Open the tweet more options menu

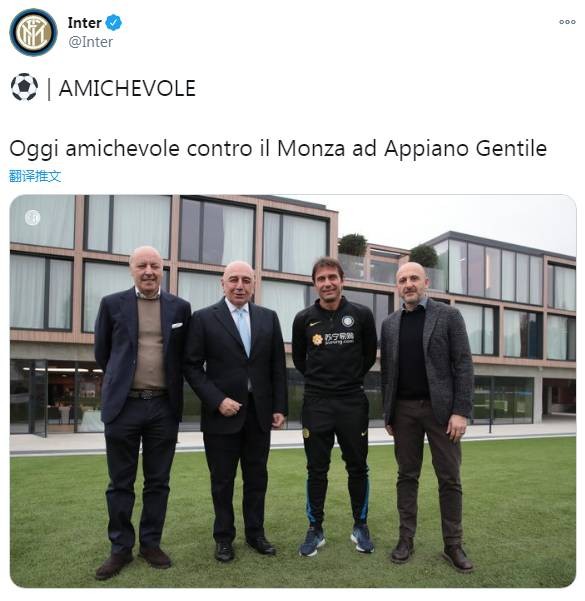pos(567,22)
